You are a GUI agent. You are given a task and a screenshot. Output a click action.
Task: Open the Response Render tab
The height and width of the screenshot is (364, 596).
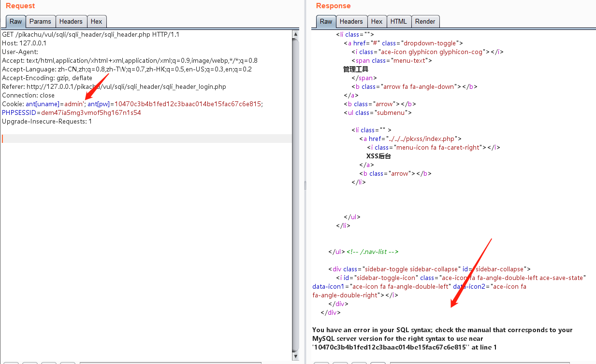point(425,21)
